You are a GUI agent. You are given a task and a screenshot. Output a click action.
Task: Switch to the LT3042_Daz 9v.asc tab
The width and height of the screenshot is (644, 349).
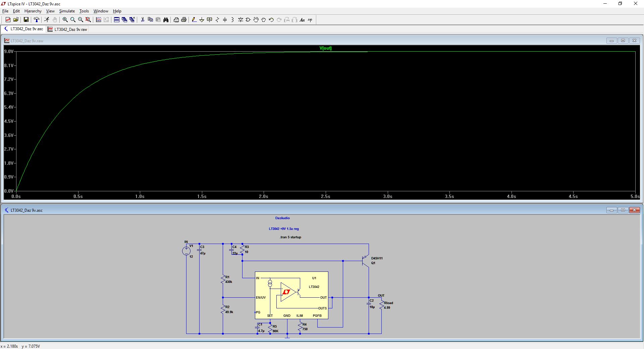(x=23, y=29)
